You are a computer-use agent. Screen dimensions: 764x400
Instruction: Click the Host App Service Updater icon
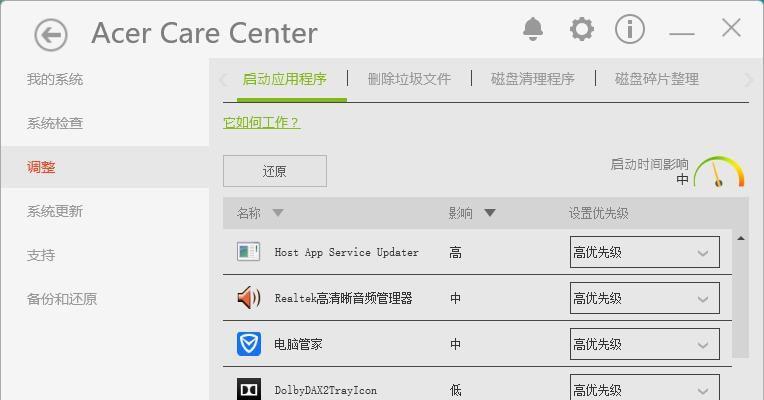pyautogui.click(x=248, y=252)
